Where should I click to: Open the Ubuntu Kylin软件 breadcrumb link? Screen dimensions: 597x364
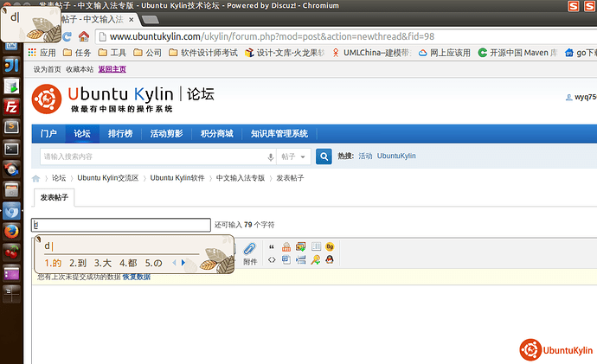coord(177,178)
